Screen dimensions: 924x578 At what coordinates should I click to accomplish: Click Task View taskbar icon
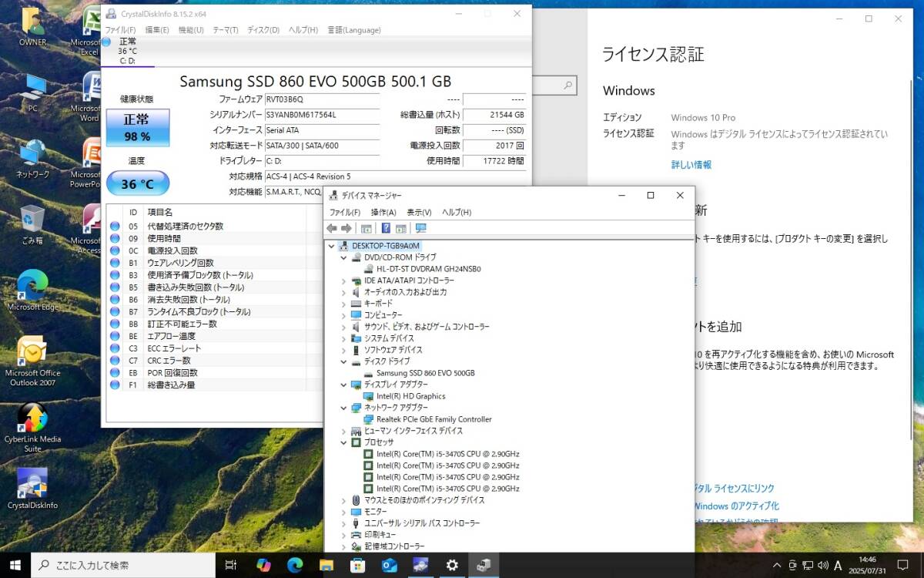[x=230, y=565]
